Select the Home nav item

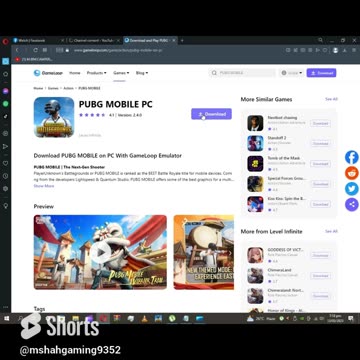coord(75,73)
